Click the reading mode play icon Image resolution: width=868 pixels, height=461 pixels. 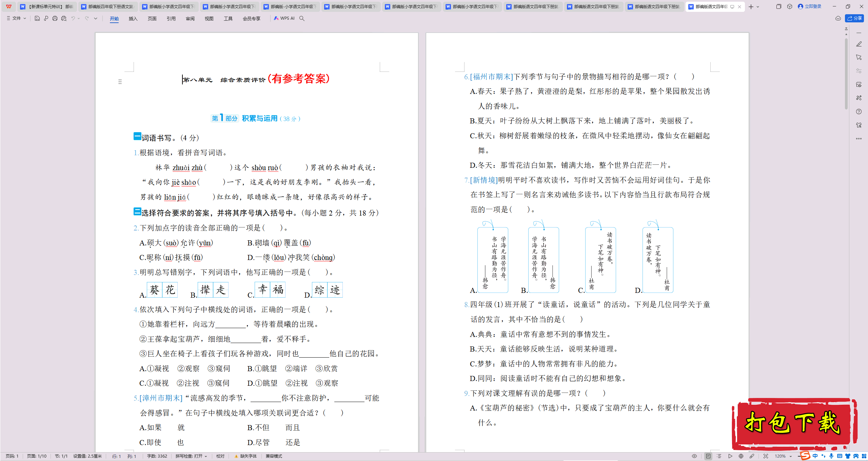pos(730,456)
